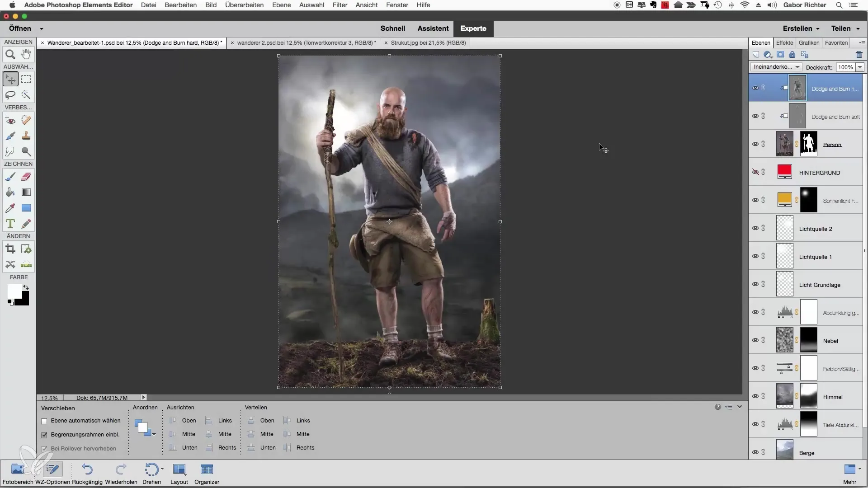Click the default colors reset icon
Viewport: 868px width, 488px height.
click(x=10, y=303)
